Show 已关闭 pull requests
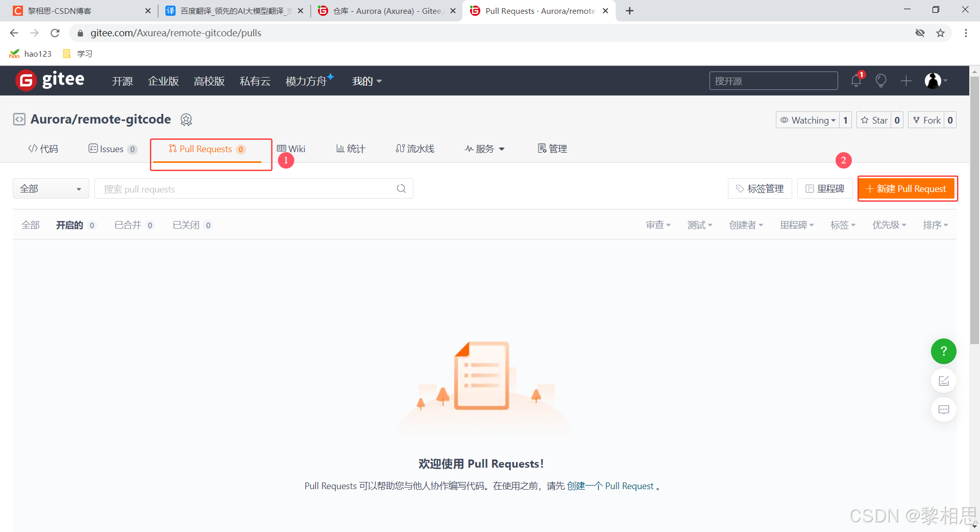This screenshot has height=532, width=980. coord(192,225)
